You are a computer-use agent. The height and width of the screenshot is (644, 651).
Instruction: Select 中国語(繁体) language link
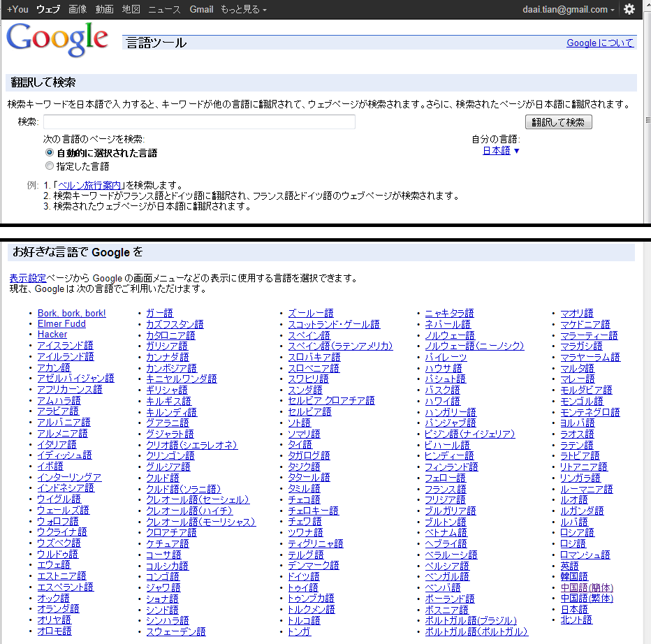coord(587,599)
